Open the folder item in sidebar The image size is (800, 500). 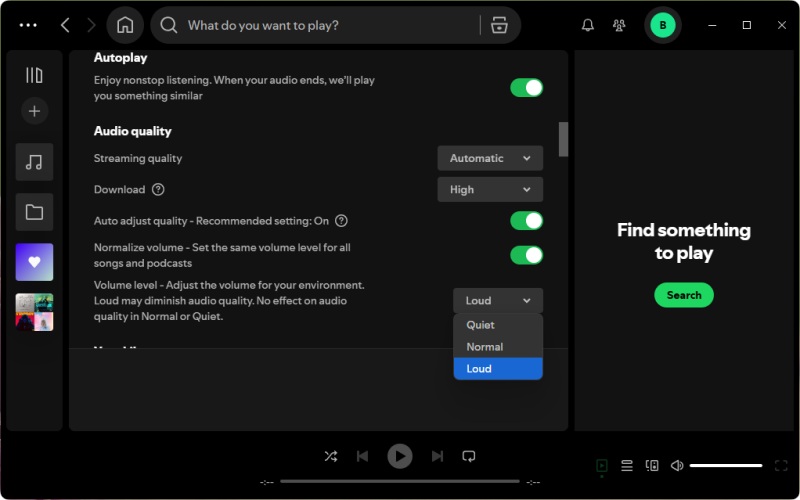point(34,212)
